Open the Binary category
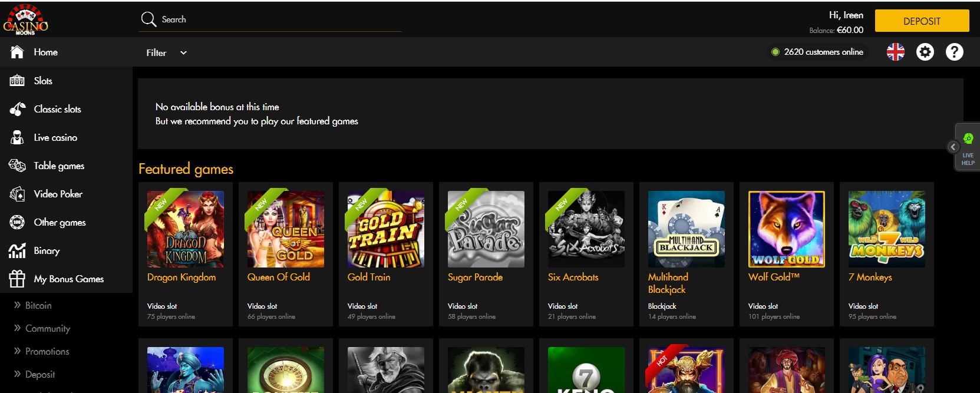The width and height of the screenshot is (980, 393). pyautogui.click(x=47, y=250)
